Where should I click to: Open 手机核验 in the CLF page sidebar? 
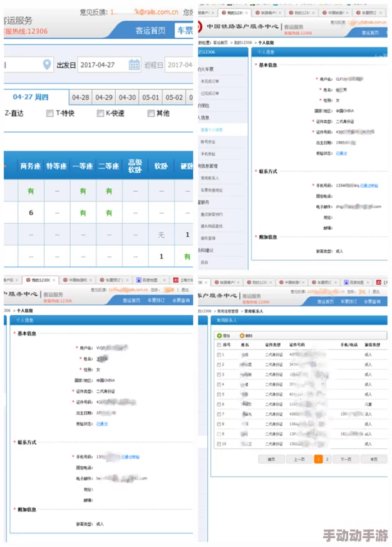208,154
